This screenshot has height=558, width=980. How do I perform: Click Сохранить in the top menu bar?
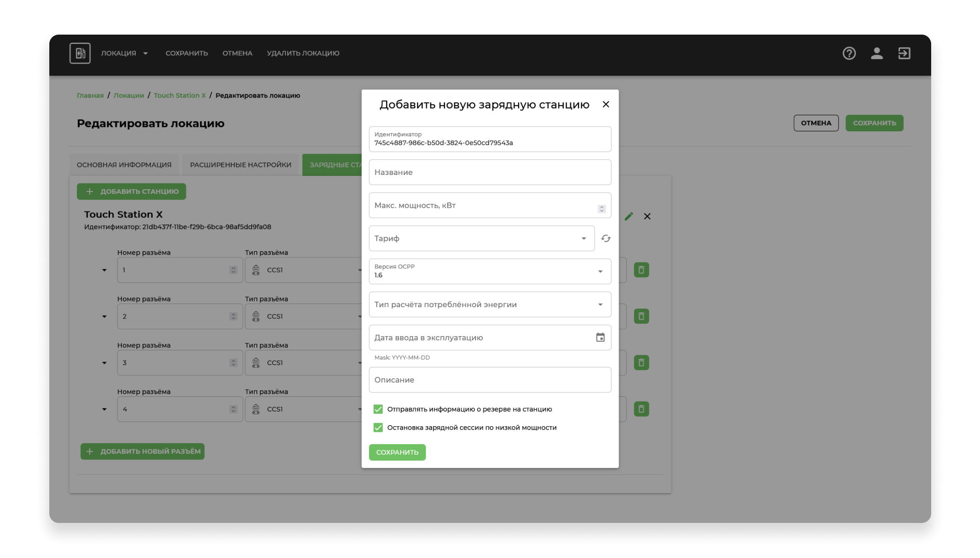click(186, 53)
